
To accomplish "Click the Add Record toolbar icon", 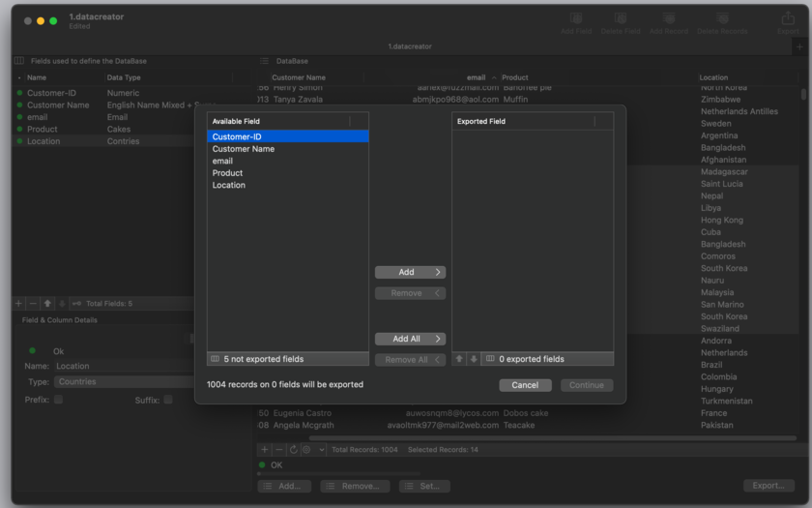I will point(669,19).
